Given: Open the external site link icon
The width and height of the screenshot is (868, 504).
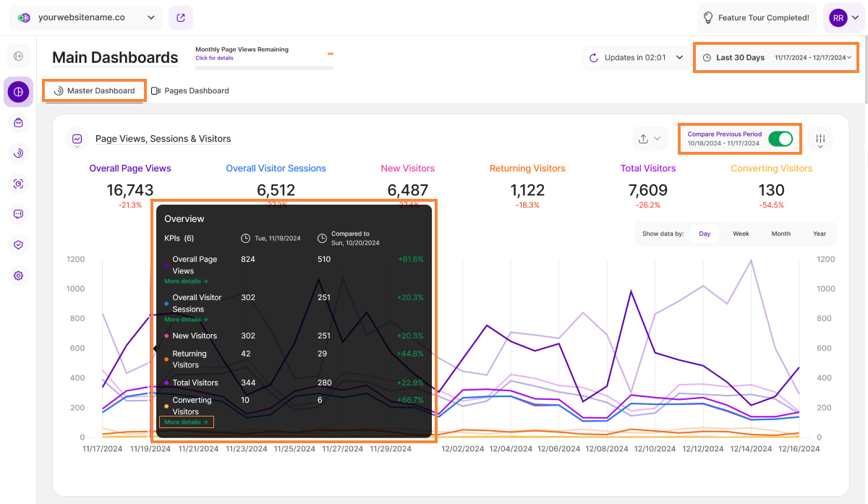Looking at the screenshot, I should (180, 17).
